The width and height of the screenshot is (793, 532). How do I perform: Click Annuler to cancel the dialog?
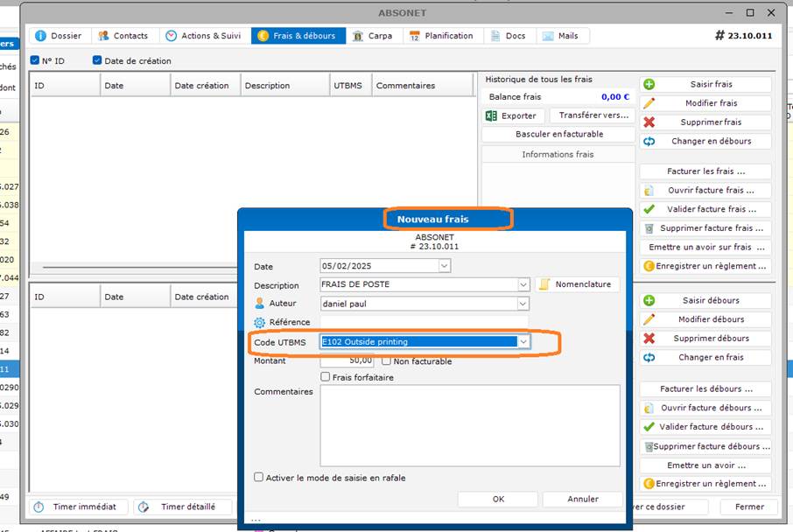click(x=582, y=499)
